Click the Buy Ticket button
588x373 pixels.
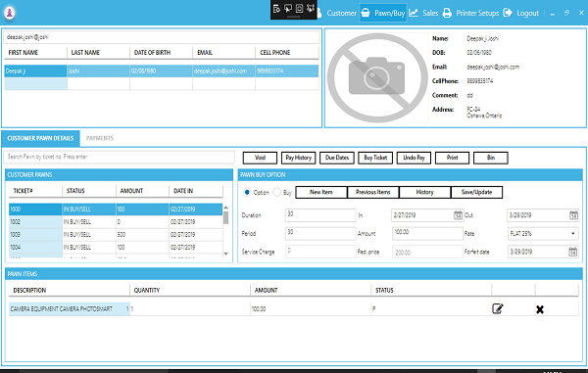point(375,158)
